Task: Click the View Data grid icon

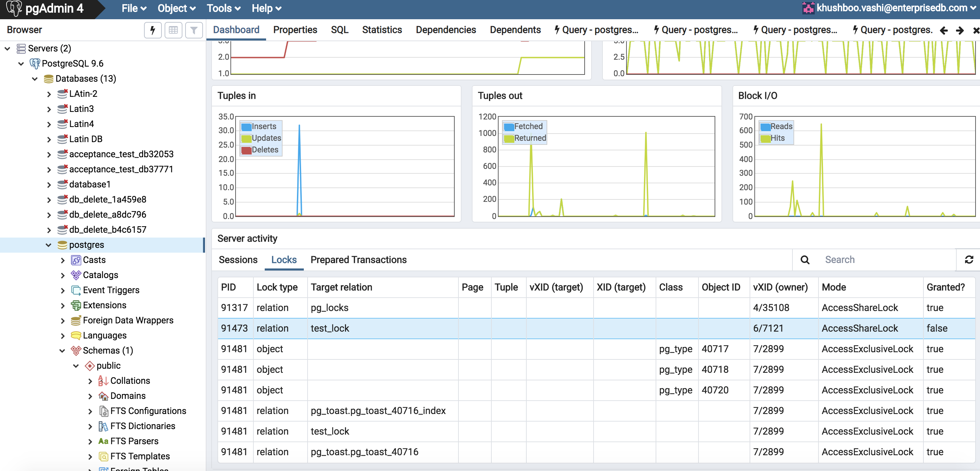Action: pyautogui.click(x=174, y=30)
